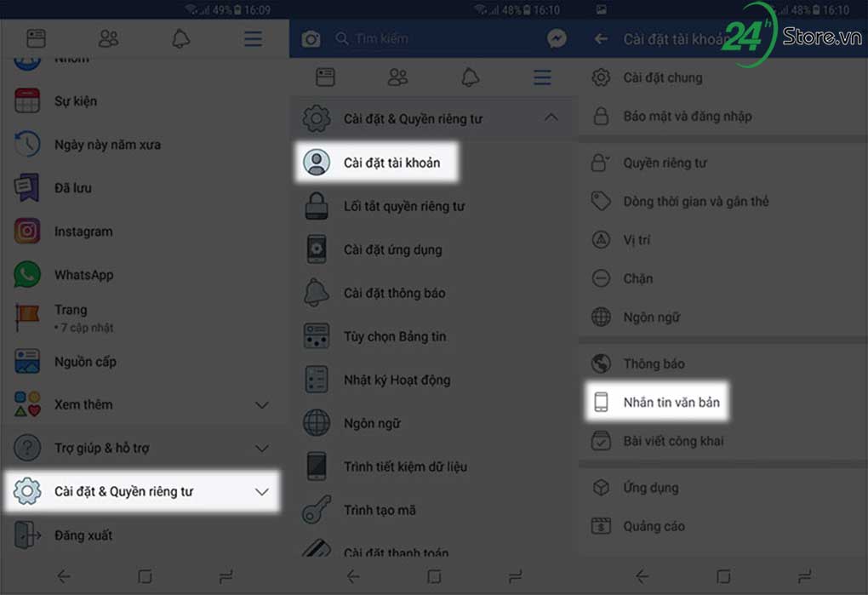Click the Nhật ký Hoạt động list icon

tap(317, 380)
